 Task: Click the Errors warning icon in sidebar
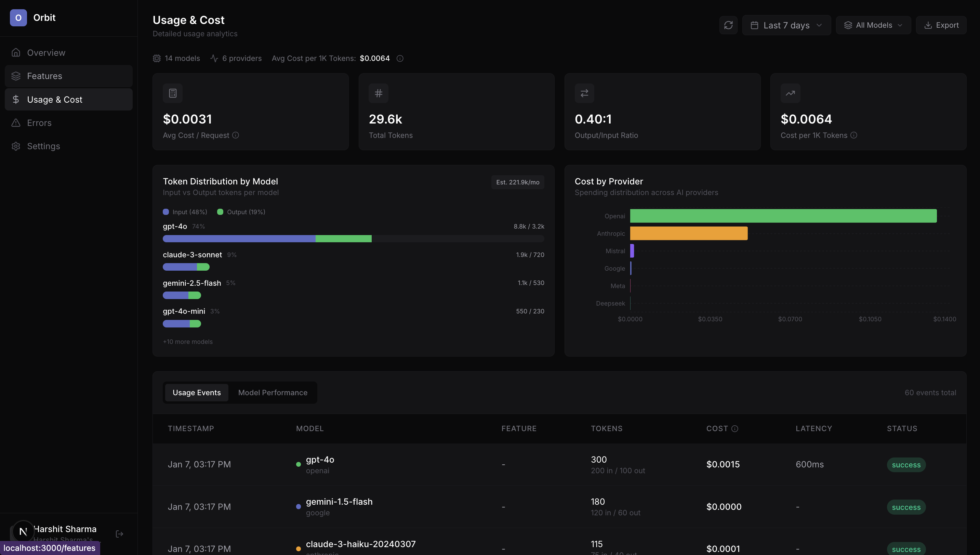point(16,123)
